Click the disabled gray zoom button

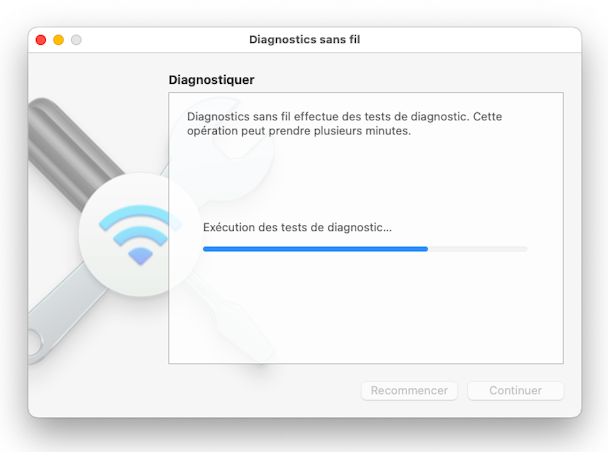[x=76, y=40]
